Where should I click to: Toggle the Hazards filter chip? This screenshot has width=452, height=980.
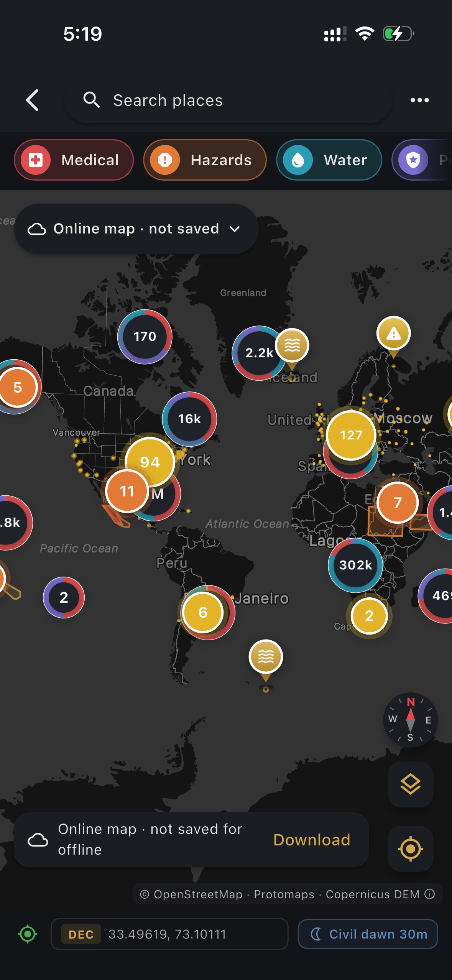[x=205, y=160]
